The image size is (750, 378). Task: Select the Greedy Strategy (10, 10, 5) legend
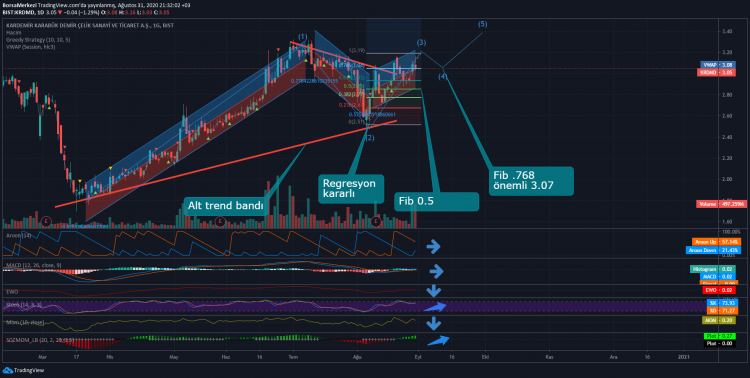38,40
